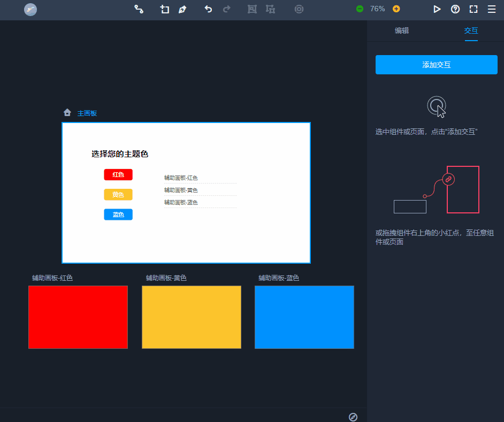Click the group components icon

click(x=252, y=9)
